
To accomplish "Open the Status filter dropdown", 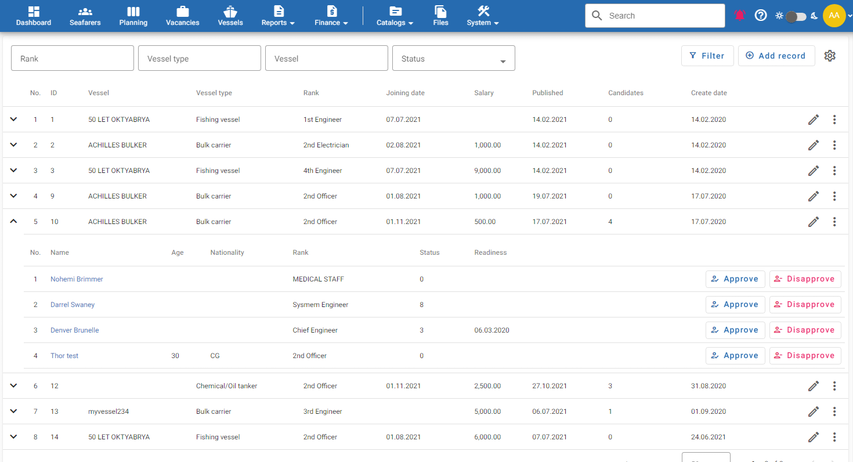I will pyautogui.click(x=453, y=59).
